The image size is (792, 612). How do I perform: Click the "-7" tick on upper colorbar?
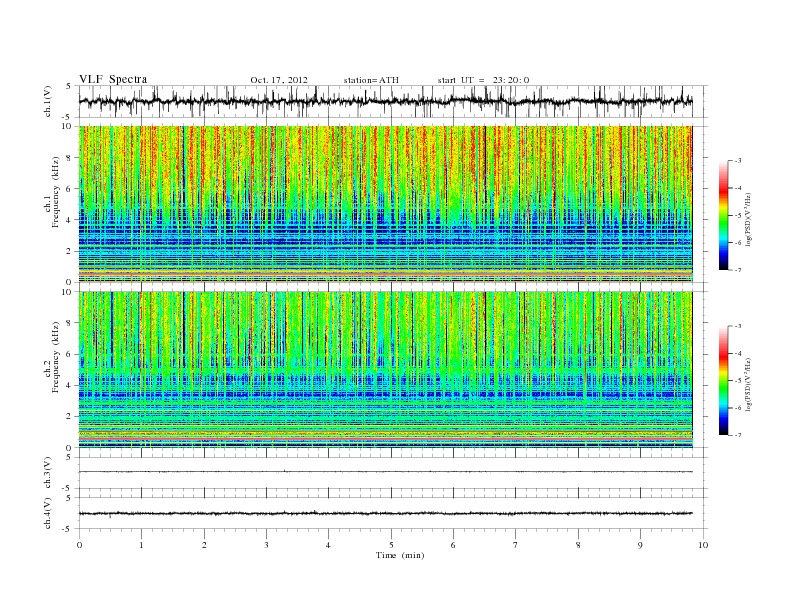(737, 270)
